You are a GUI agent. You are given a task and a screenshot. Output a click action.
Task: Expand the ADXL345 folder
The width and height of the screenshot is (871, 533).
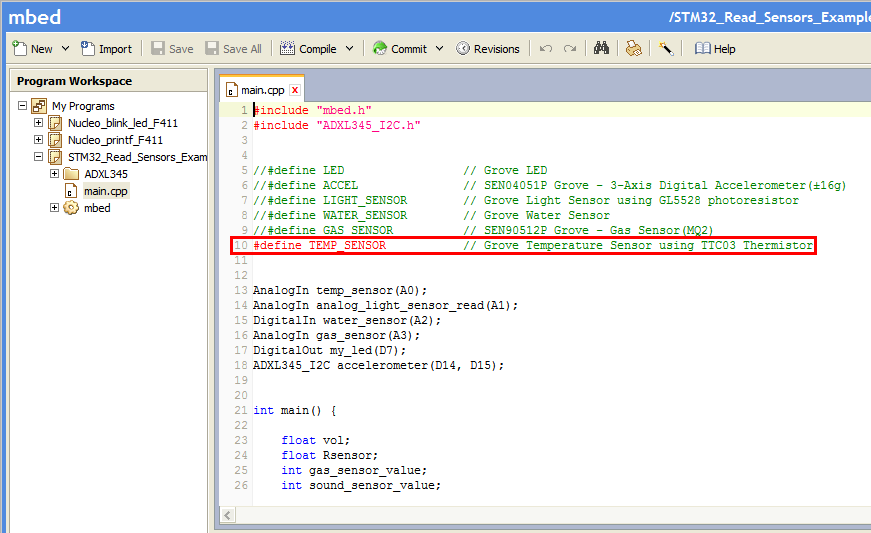(55, 174)
